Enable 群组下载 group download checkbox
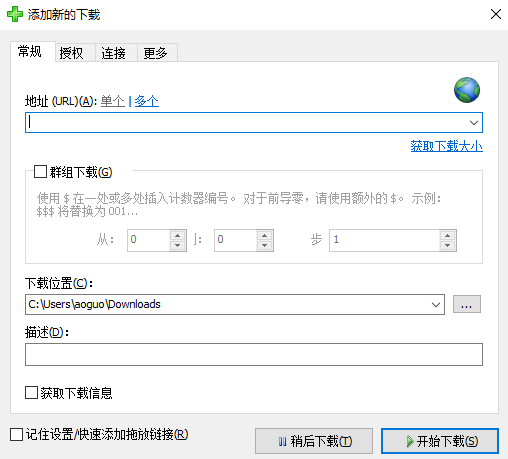This screenshot has height=459, width=508. click(40, 172)
